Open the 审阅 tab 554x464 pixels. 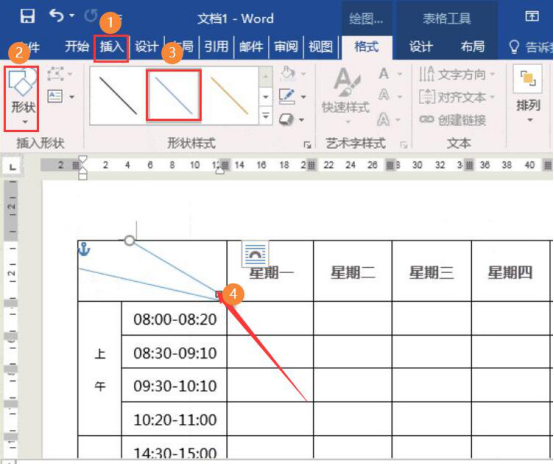(286, 47)
